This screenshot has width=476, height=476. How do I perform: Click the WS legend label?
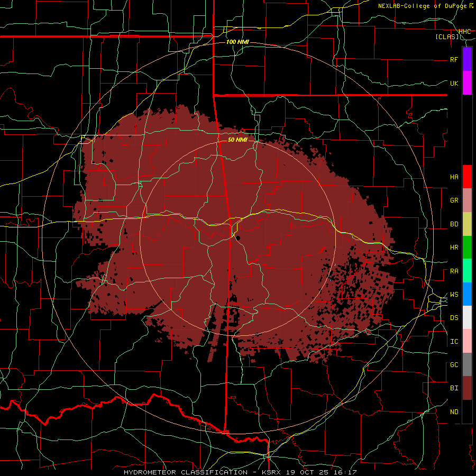coord(454,295)
